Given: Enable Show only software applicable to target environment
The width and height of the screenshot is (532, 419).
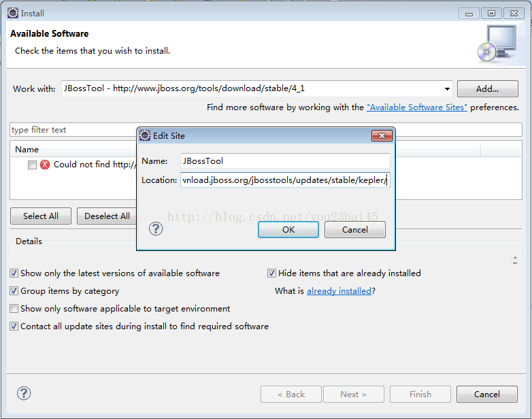Looking at the screenshot, I should 14,308.
